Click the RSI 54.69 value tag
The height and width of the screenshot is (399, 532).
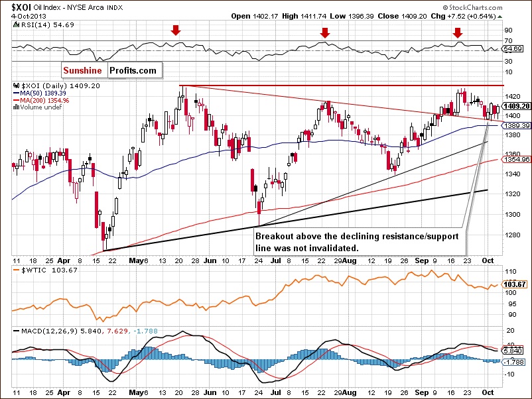(x=513, y=49)
